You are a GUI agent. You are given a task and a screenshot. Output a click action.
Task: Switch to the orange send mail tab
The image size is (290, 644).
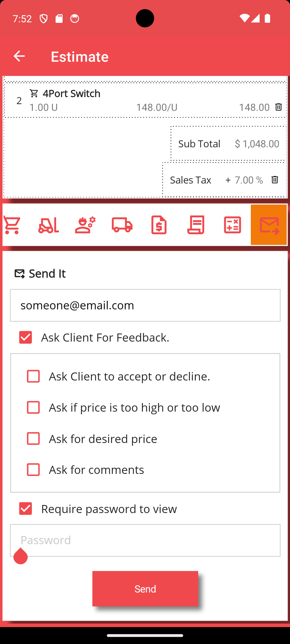(x=269, y=225)
